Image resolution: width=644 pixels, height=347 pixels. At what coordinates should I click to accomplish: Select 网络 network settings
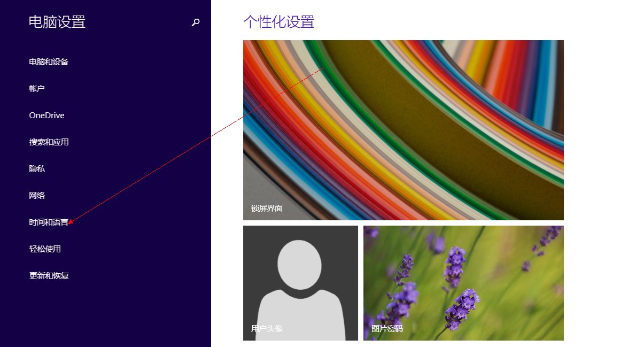[x=37, y=195]
